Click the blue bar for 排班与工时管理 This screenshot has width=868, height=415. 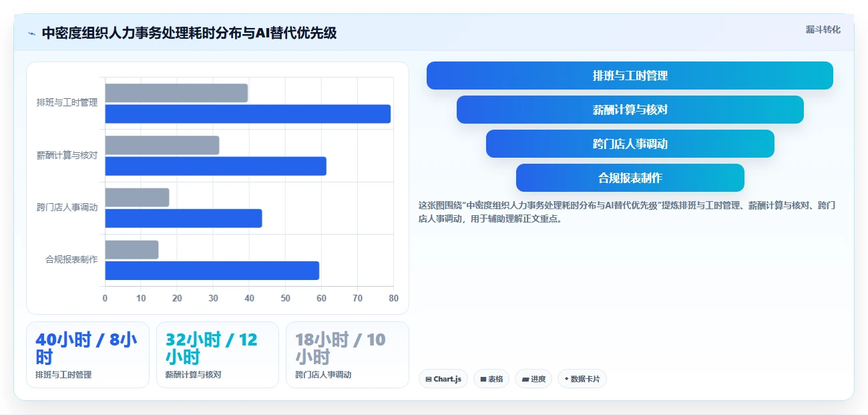coord(248,114)
